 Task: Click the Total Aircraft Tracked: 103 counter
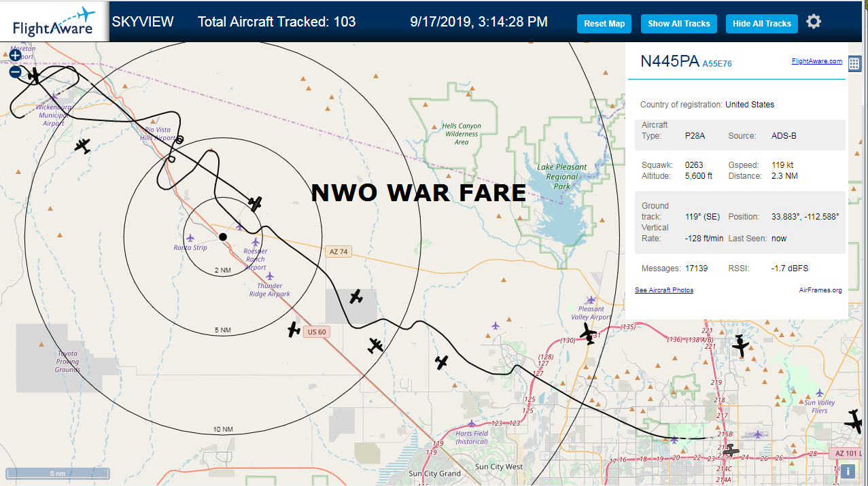tap(277, 22)
